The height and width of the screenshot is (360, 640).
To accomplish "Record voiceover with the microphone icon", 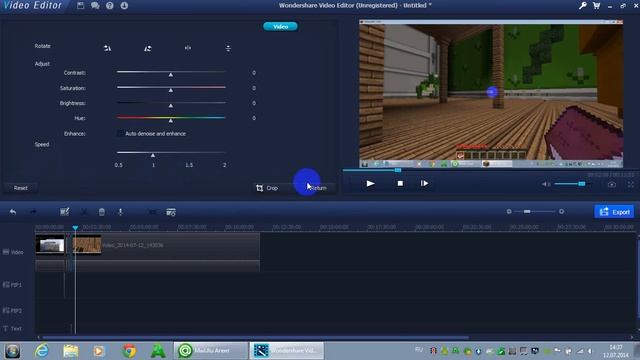I will point(120,212).
